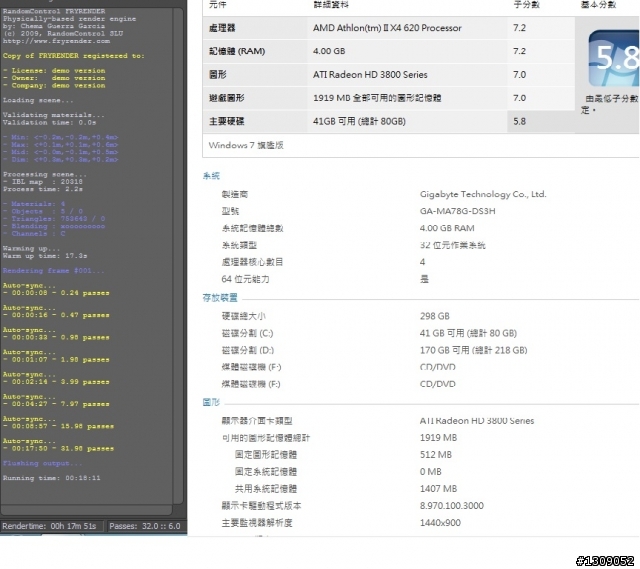Click the 存放裝置 section heading
Viewport: 640px width, 569px height.
(x=220, y=298)
